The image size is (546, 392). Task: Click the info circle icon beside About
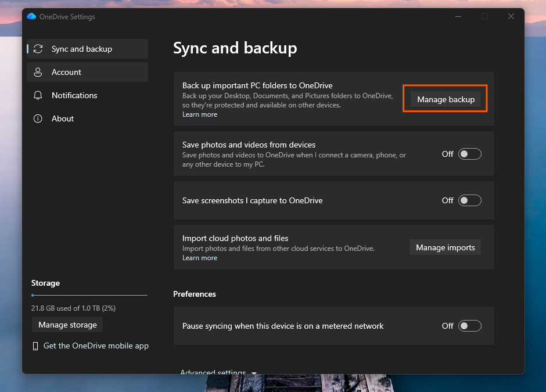point(38,118)
